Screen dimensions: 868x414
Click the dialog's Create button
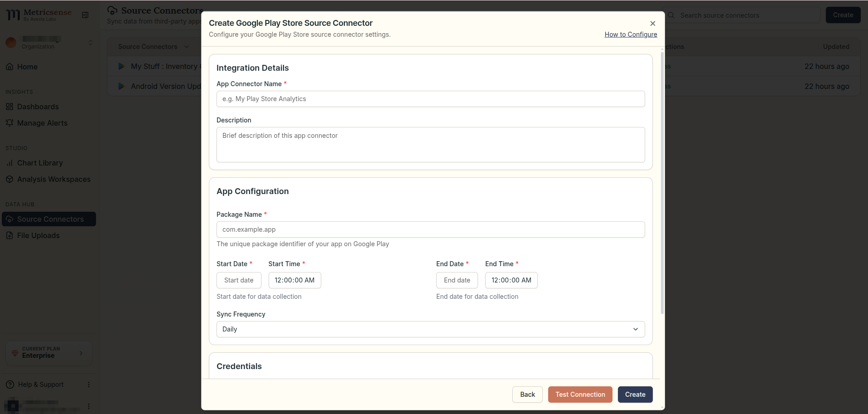click(635, 395)
